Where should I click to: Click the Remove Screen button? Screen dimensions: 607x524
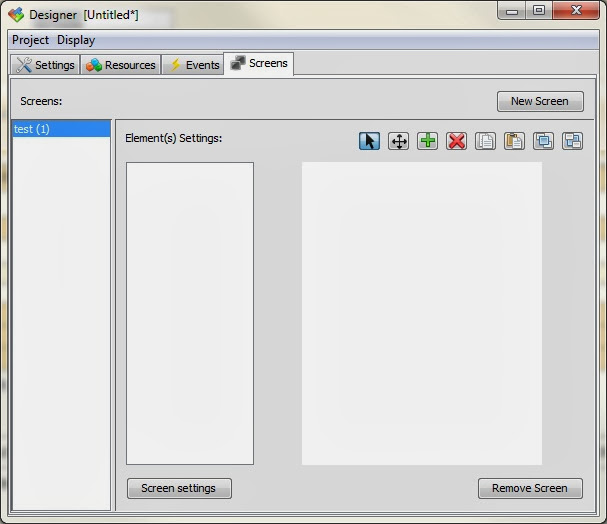(530, 488)
